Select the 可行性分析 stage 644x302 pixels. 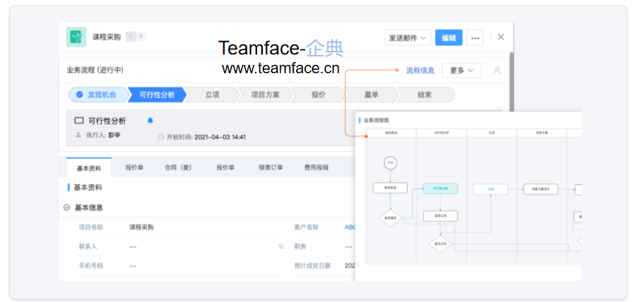(157, 95)
